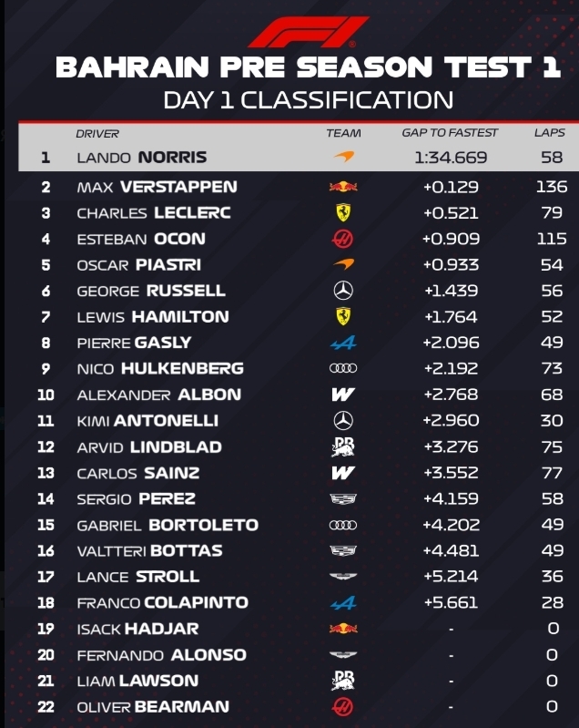Click the Red Bull logo beside Max Verstappen

tap(343, 187)
